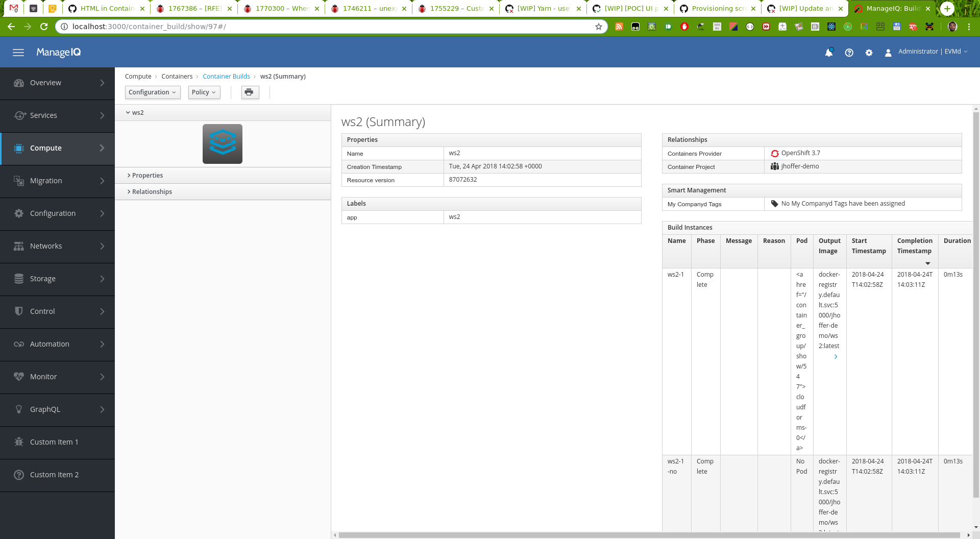The width and height of the screenshot is (980, 539).
Task: Reload the browser page
Action: click(x=44, y=27)
